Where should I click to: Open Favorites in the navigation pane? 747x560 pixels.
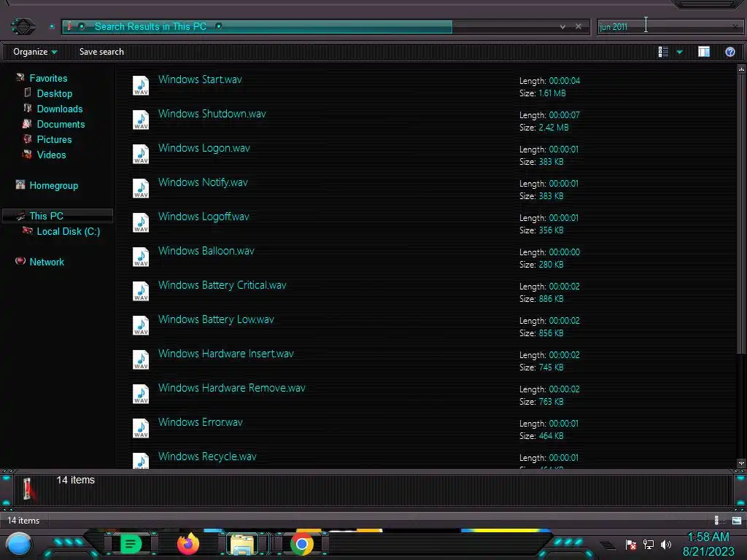coord(48,78)
